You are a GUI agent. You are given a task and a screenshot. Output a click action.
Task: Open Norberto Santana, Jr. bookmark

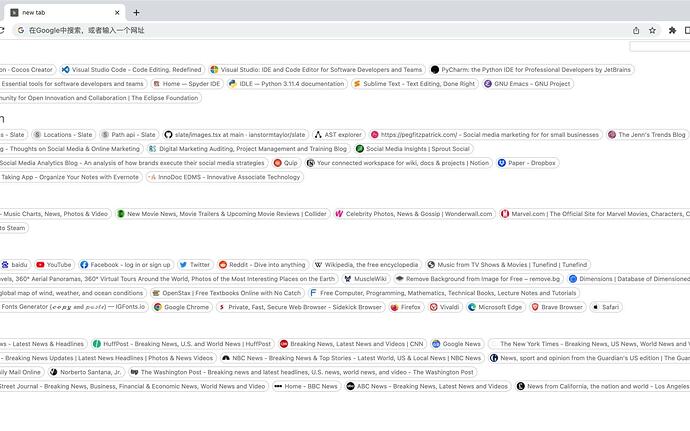(86, 372)
